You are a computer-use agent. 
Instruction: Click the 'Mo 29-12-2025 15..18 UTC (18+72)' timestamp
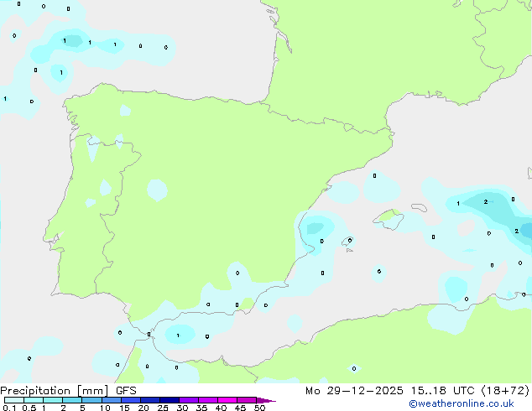[x=417, y=391]
